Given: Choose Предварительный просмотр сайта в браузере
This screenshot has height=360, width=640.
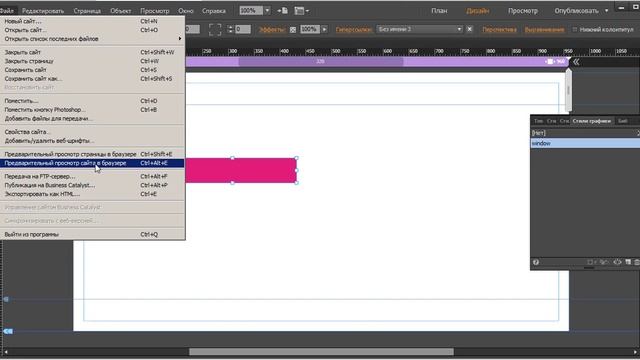Looking at the screenshot, I should click(x=92, y=163).
